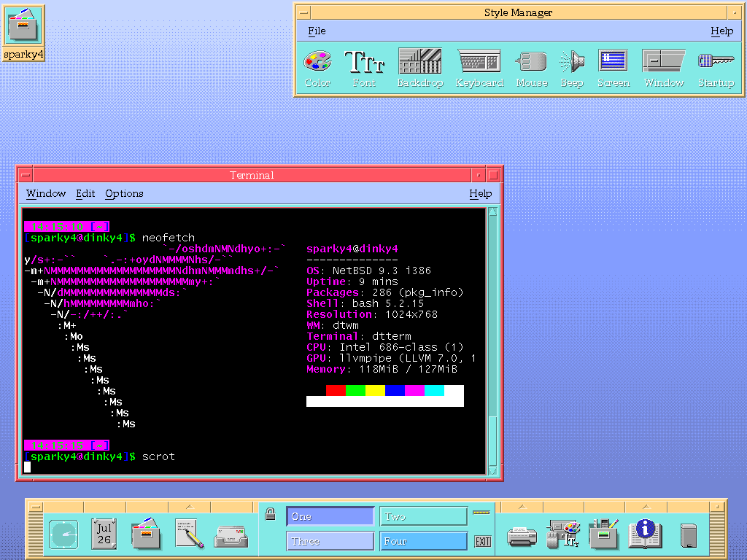Expand the subpanel arrow above the printer icon
Viewport: 747px width, 560px height.
coord(522,506)
